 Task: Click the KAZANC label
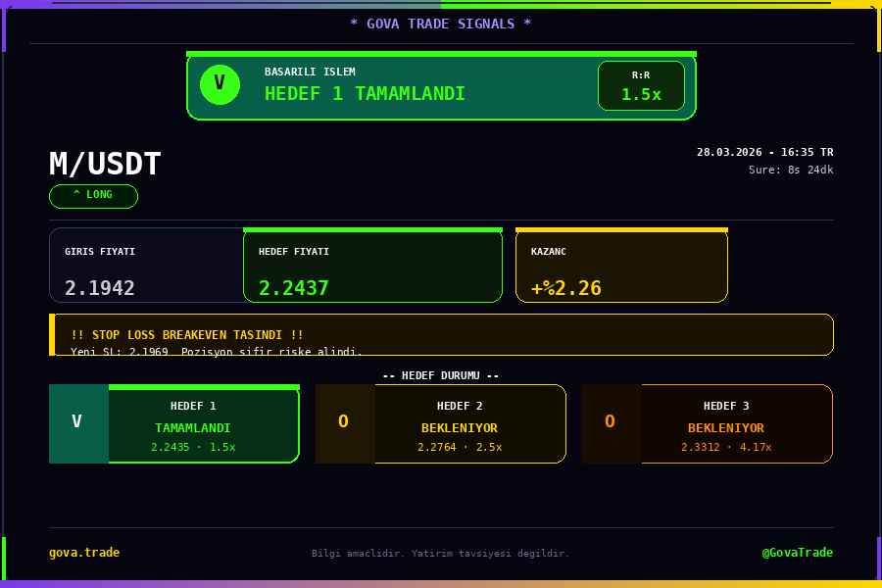[549, 252]
